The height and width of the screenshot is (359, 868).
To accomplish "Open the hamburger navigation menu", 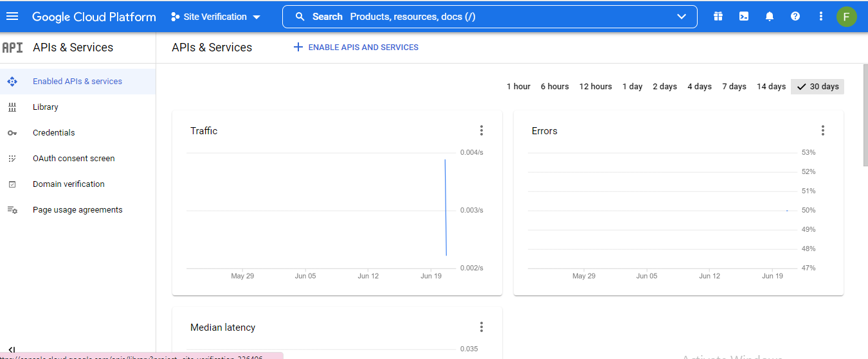I will [12, 17].
